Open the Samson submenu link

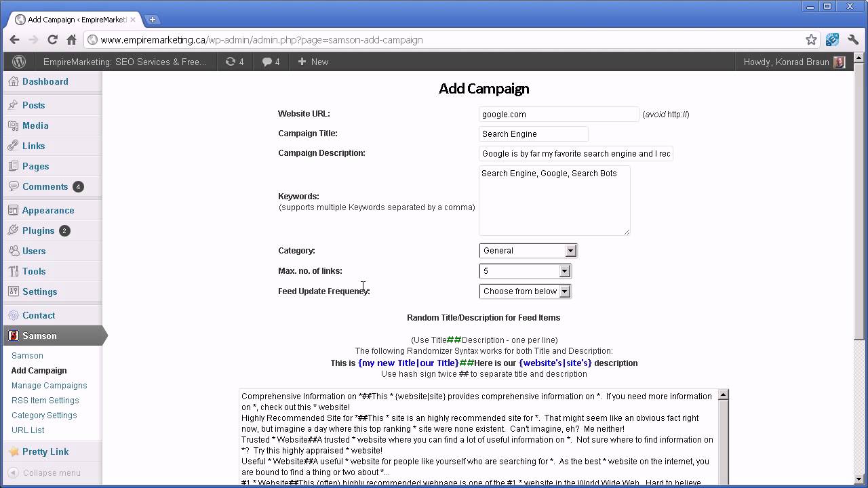(27, 355)
